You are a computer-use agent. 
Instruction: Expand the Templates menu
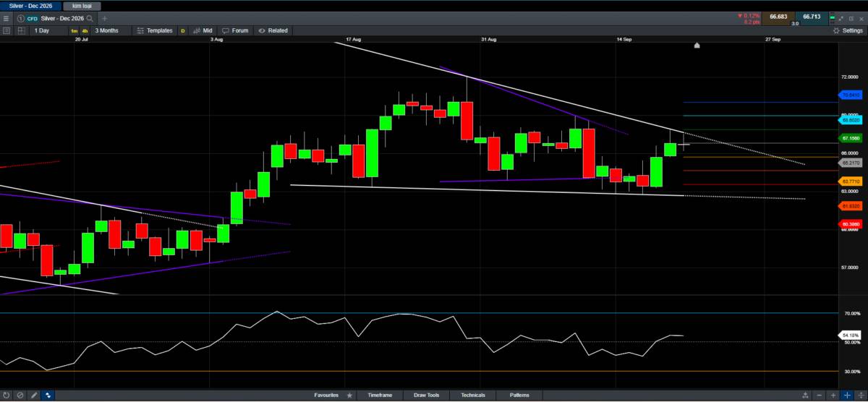point(155,30)
